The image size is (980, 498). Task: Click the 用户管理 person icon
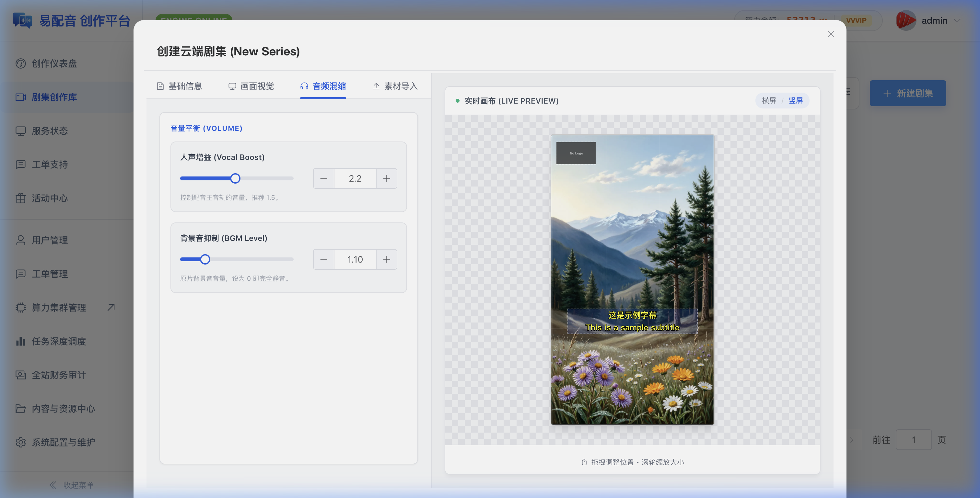20,240
